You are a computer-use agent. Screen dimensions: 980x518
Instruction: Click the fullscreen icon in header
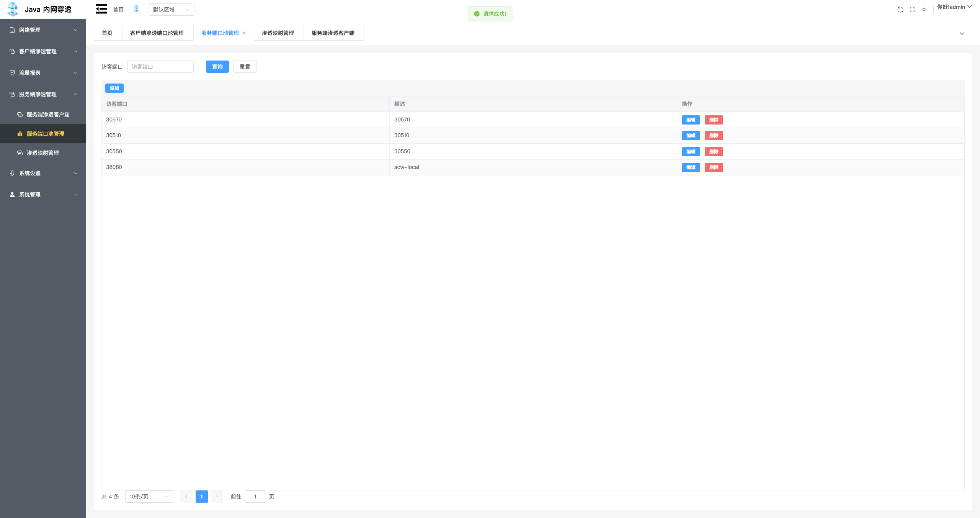(x=912, y=10)
